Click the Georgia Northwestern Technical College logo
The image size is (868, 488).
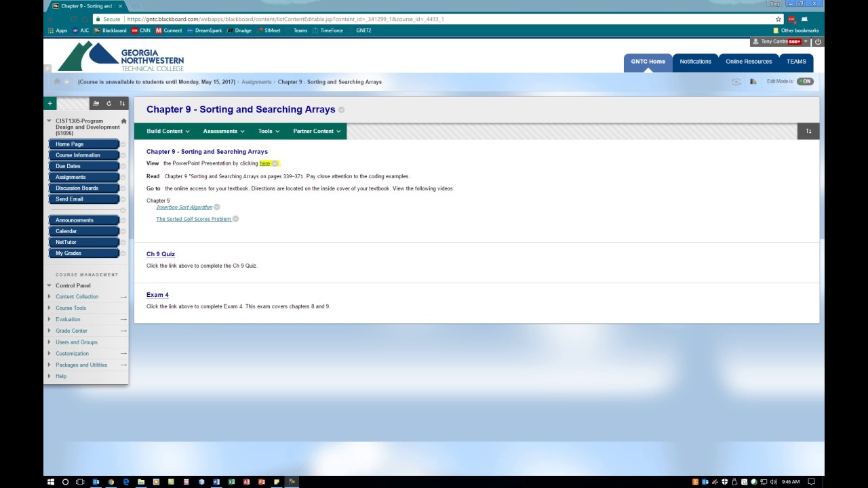point(121,57)
